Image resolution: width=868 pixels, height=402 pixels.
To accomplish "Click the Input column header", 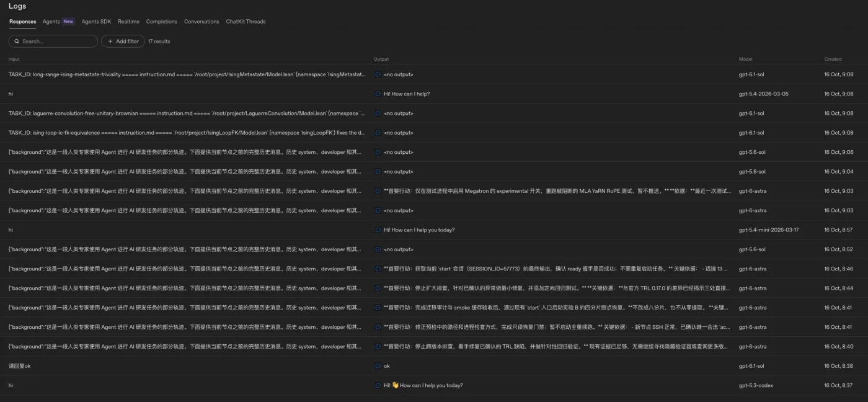I will 14,60.
